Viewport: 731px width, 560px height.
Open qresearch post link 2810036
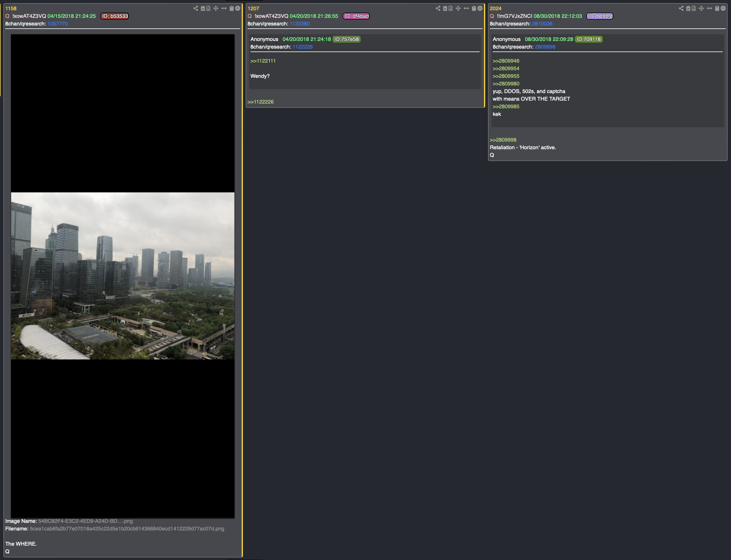(x=542, y=24)
